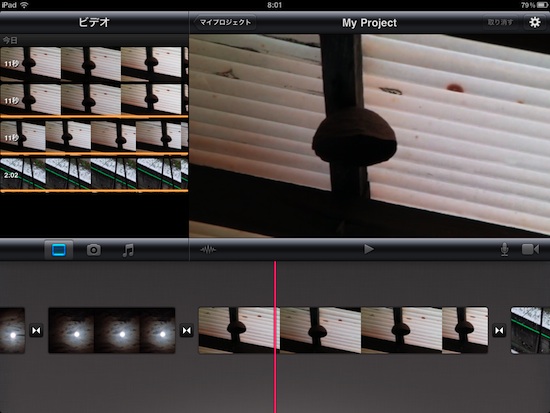The height and width of the screenshot is (413, 550).
Task: Open video camera recording
Action: pos(530,249)
